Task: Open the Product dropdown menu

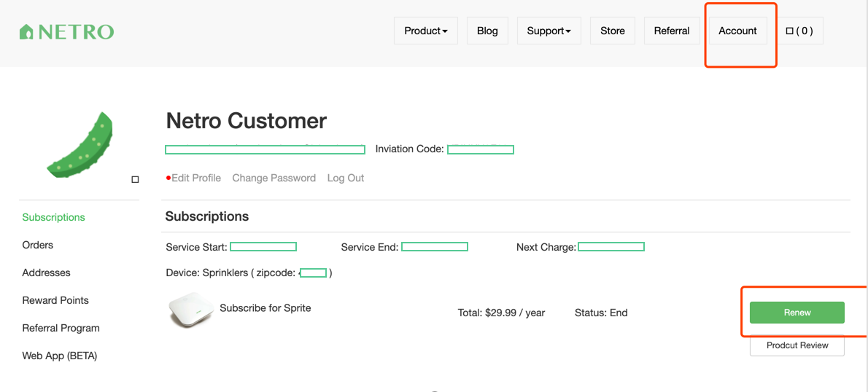Action: coord(426,31)
